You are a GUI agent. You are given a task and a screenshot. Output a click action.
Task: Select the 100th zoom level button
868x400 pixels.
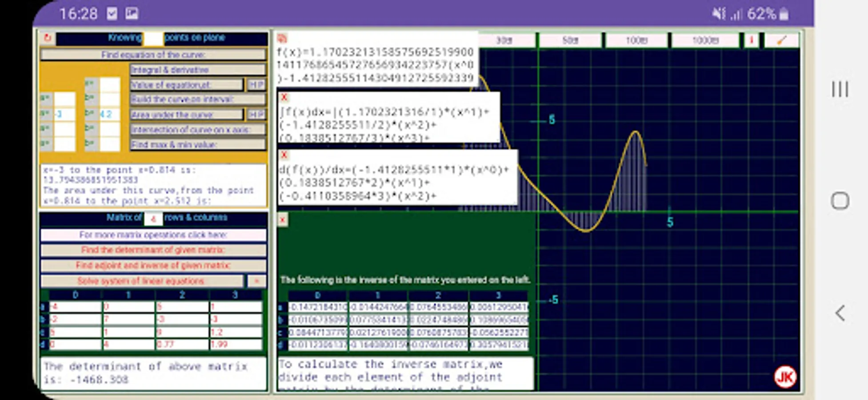pyautogui.click(x=636, y=40)
